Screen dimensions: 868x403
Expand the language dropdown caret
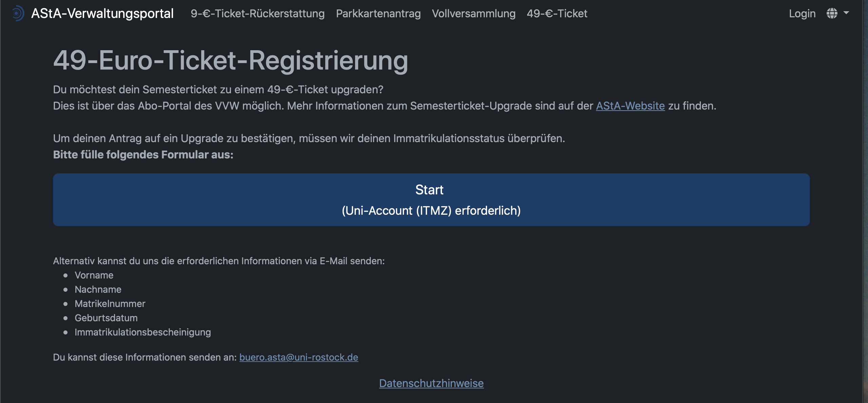coord(846,13)
